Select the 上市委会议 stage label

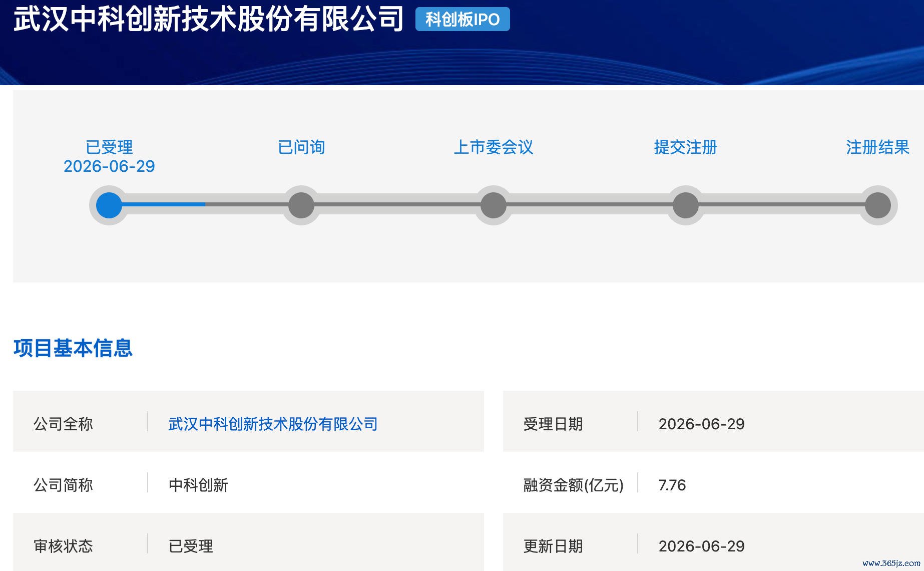pyautogui.click(x=494, y=147)
